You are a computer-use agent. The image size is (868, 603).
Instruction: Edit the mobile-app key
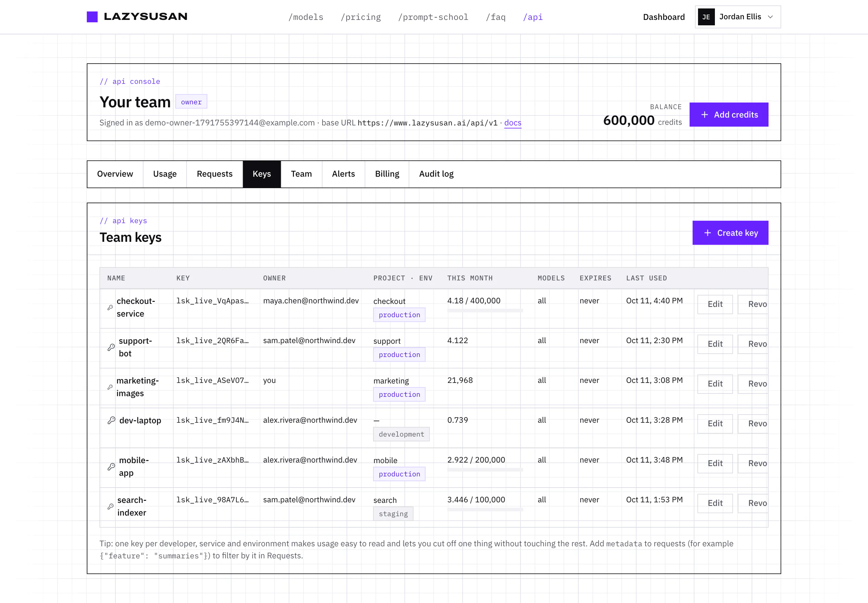(x=715, y=463)
